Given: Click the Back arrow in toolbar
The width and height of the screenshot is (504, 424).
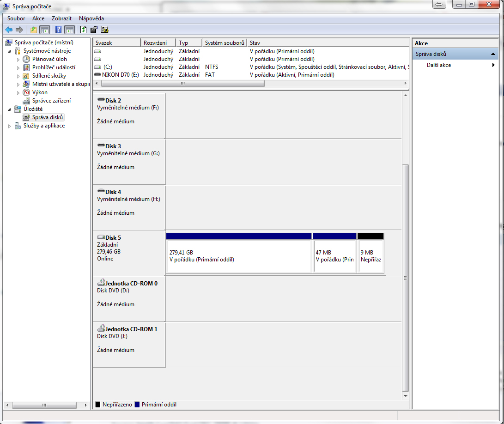Looking at the screenshot, I should (9, 30).
